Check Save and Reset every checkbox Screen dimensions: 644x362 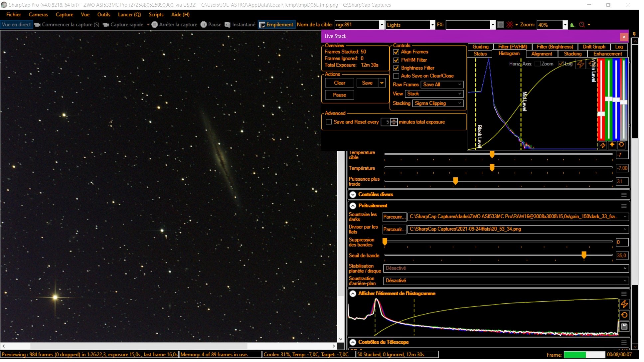click(x=329, y=122)
